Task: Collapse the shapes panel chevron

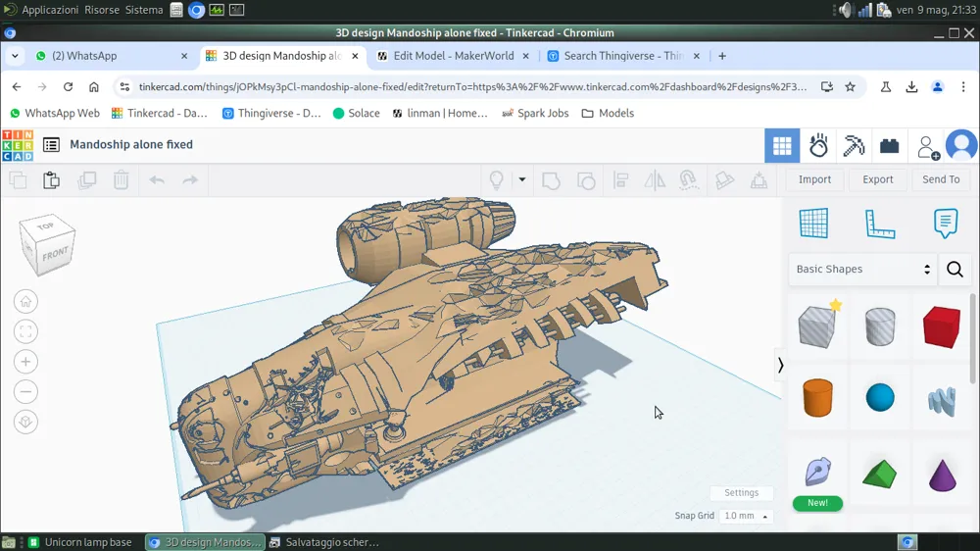Action: (x=780, y=365)
